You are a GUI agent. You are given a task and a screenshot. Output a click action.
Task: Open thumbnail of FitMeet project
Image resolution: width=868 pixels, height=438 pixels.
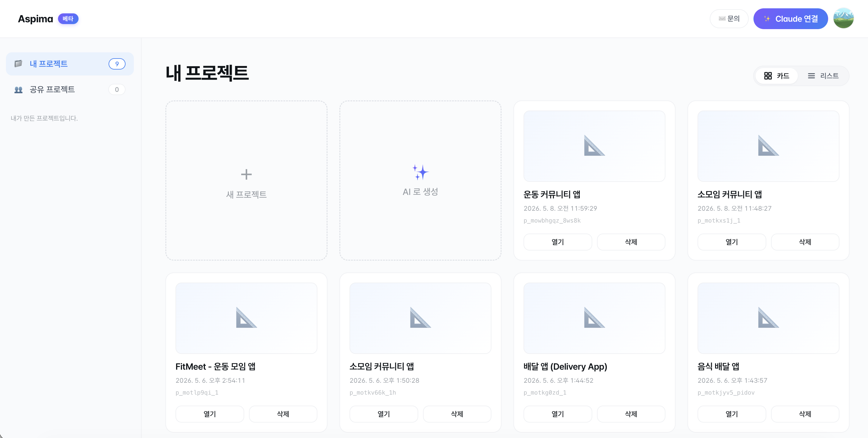(246, 318)
